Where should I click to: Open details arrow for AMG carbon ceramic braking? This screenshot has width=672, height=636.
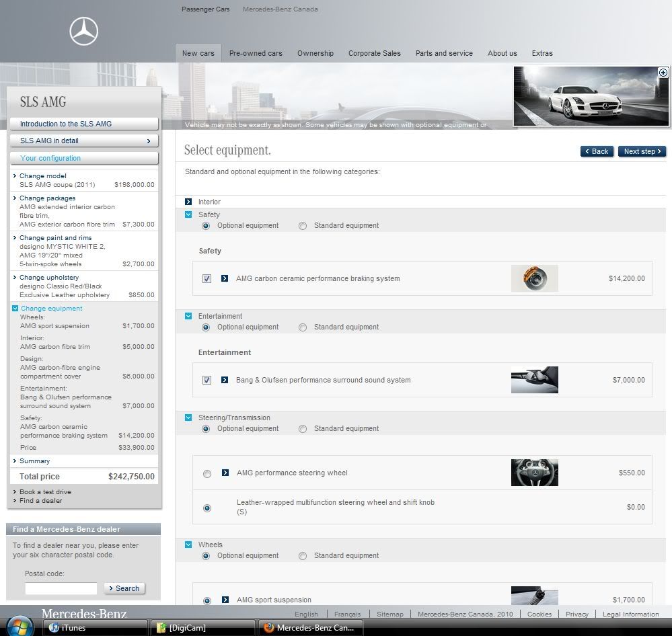tap(225, 278)
